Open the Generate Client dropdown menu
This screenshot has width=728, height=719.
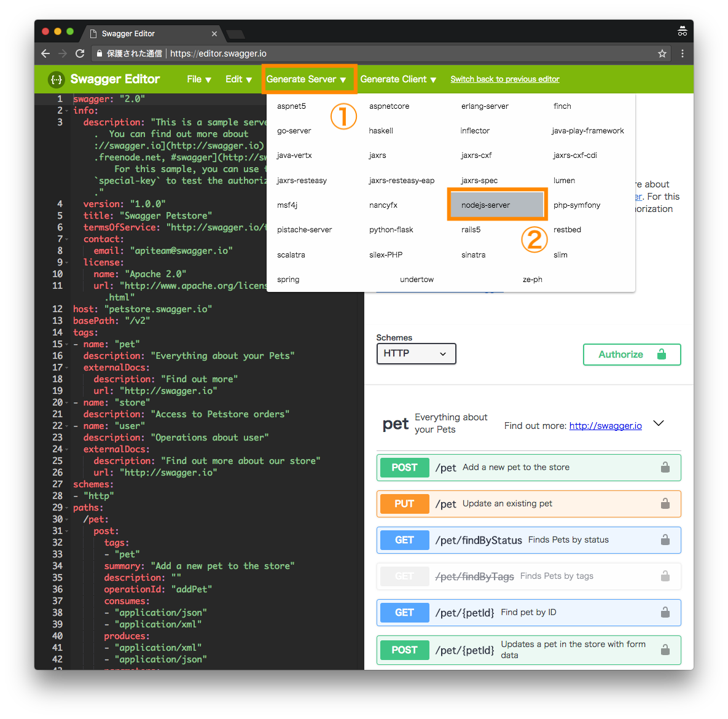pos(398,79)
